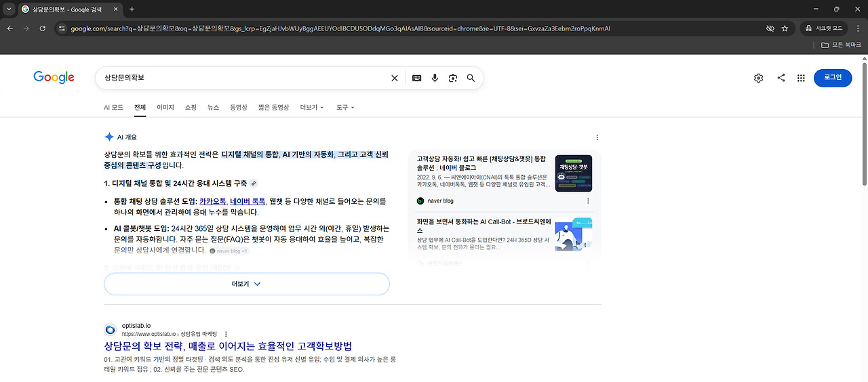Click the optislab.io site name
This screenshot has height=382, width=868.
[x=136, y=326]
